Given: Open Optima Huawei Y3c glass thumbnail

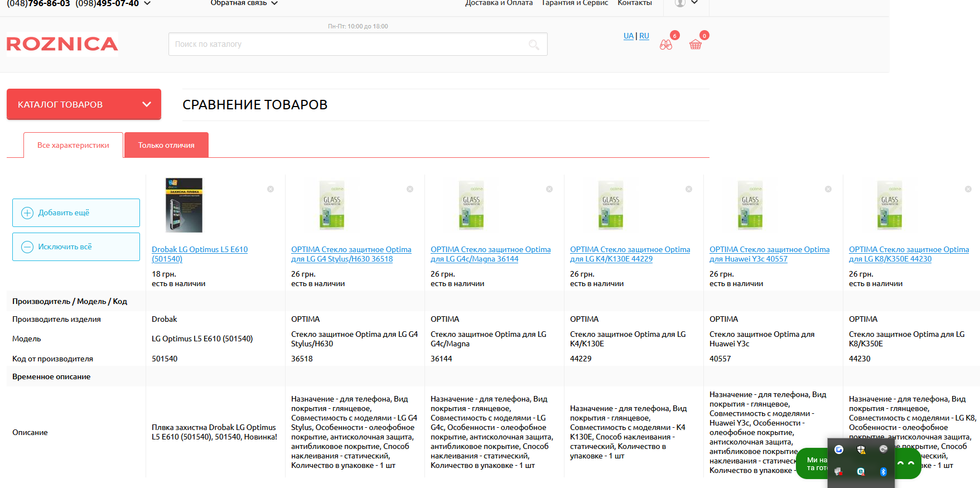Looking at the screenshot, I should pyautogui.click(x=750, y=205).
